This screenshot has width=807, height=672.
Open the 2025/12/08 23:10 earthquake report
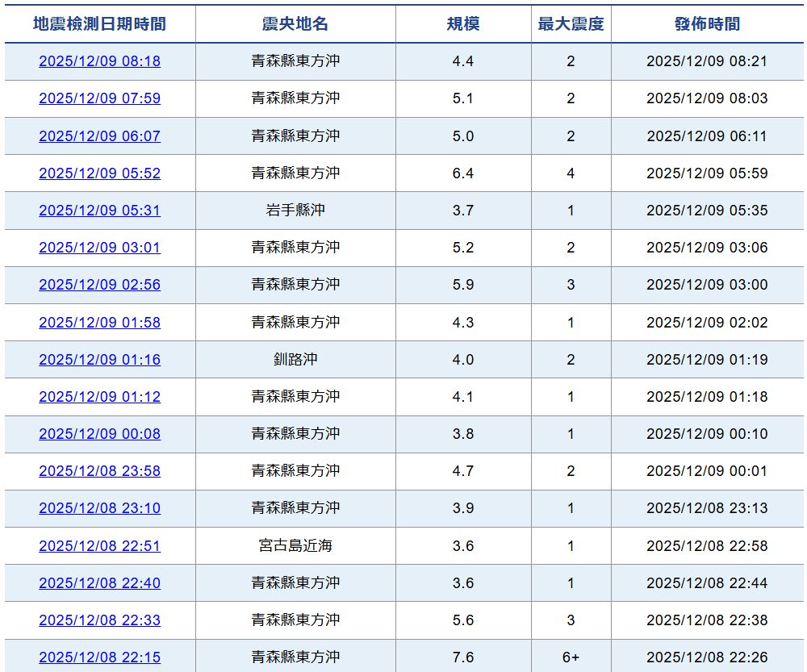click(100, 508)
